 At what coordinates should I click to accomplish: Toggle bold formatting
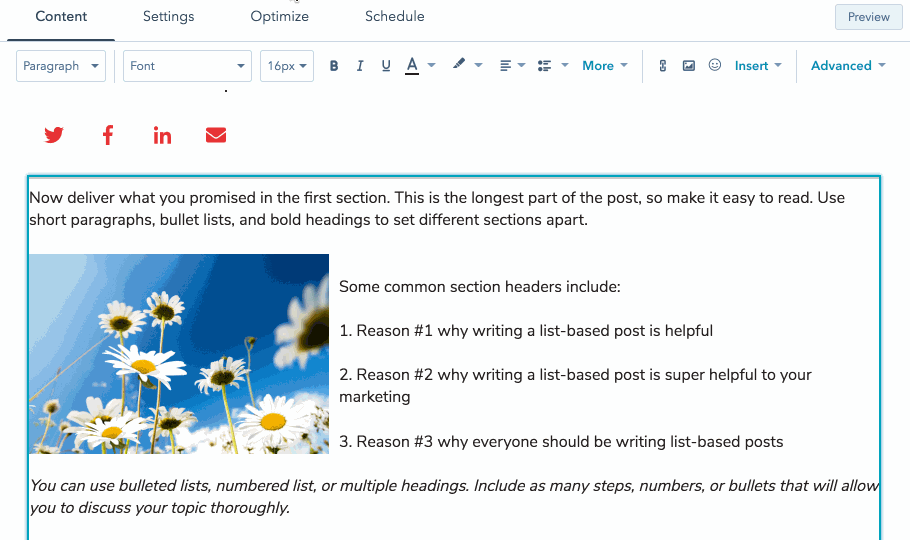(x=334, y=66)
